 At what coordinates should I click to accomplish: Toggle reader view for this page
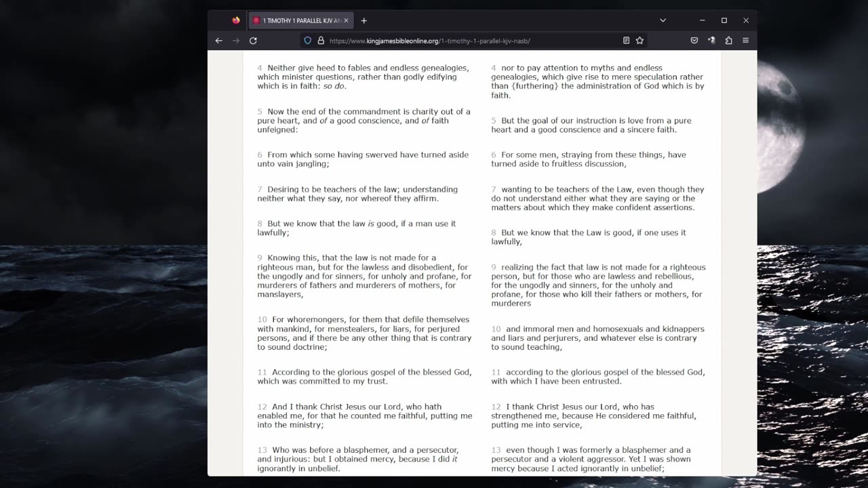626,41
